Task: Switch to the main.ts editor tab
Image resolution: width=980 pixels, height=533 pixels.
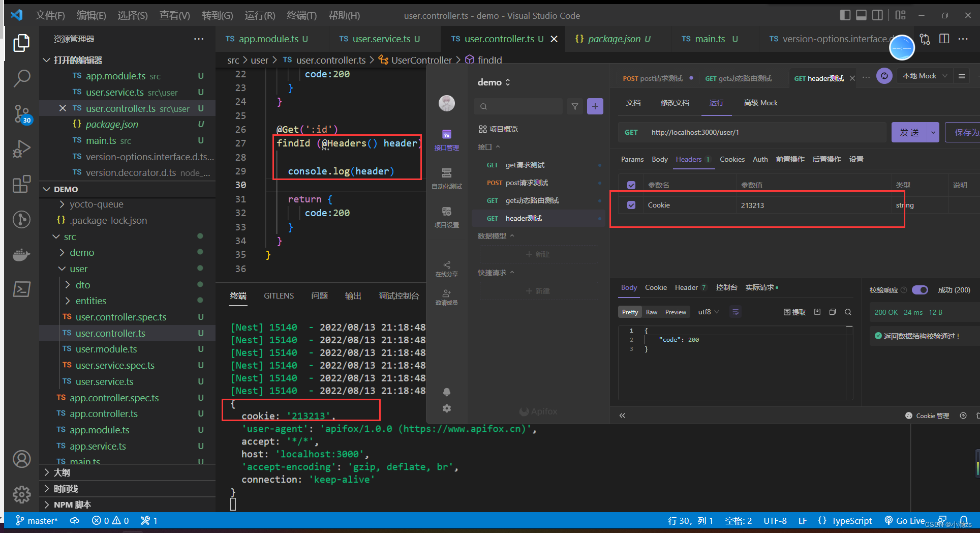Action: pos(710,39)
